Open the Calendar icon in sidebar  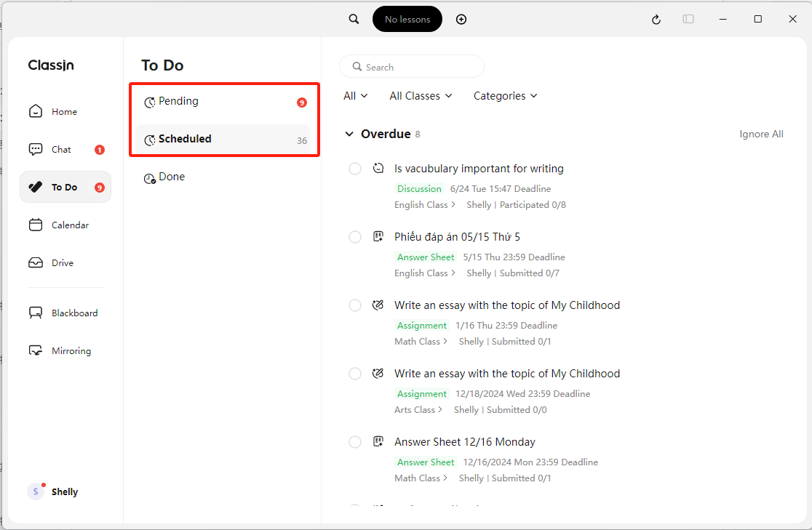[x=35, y=225]
